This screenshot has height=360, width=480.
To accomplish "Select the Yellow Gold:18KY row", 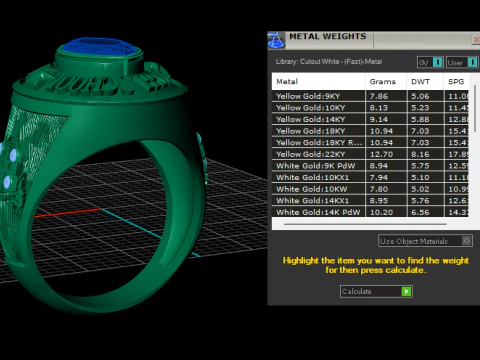I will click(x=370, y=131).
